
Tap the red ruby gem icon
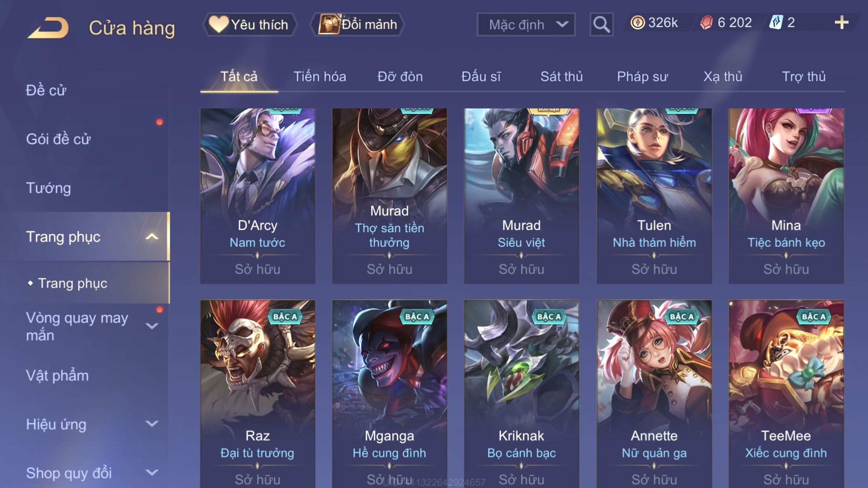pyautogui.click(x=706, y=22)
